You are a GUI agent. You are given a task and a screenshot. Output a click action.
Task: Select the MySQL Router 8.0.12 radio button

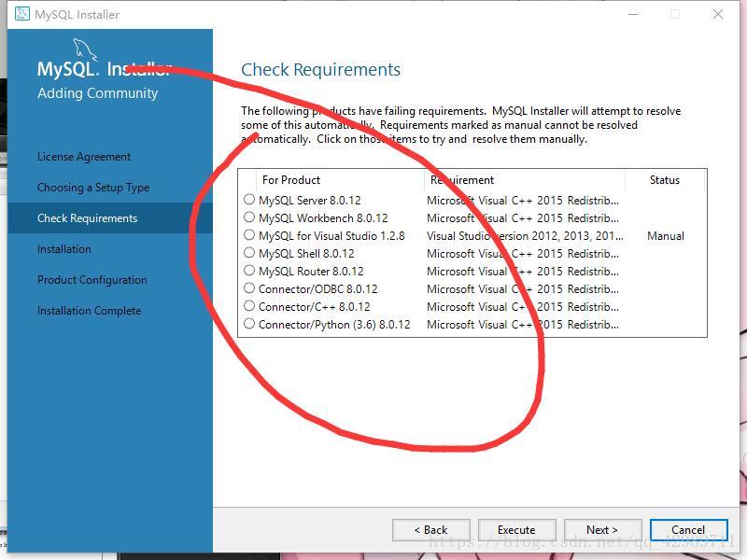point(249,271)
